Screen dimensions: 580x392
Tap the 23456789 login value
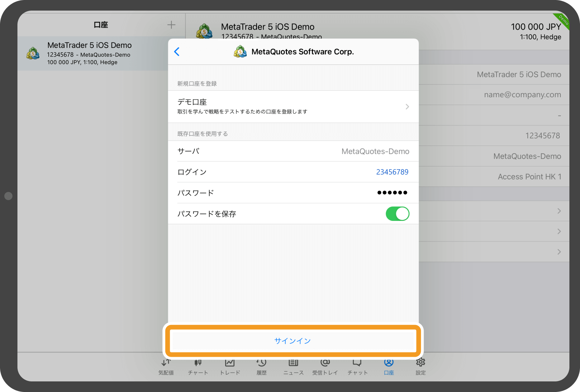coord(392,172)
